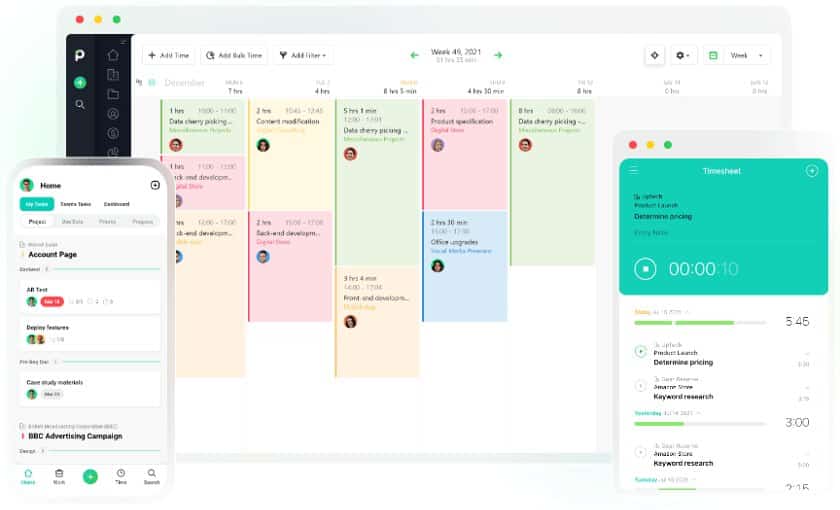The image size is (840, 510).
Task: Go to previous week with left arrow
Action: [414, 55]
